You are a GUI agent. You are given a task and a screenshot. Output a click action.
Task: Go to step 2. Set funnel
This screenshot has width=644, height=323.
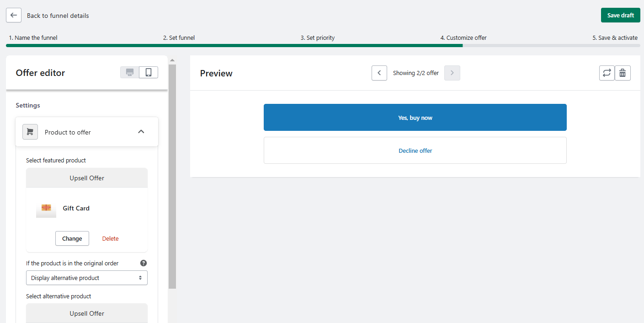(179, 38)
